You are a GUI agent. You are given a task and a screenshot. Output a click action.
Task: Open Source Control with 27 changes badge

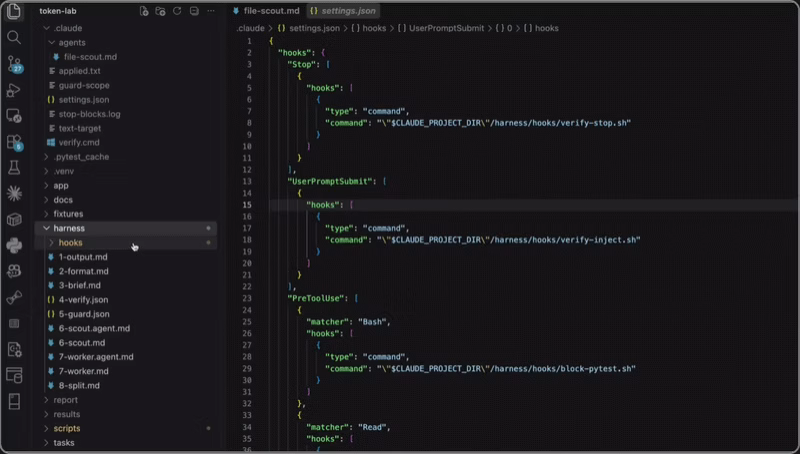[x=14, y=64]
